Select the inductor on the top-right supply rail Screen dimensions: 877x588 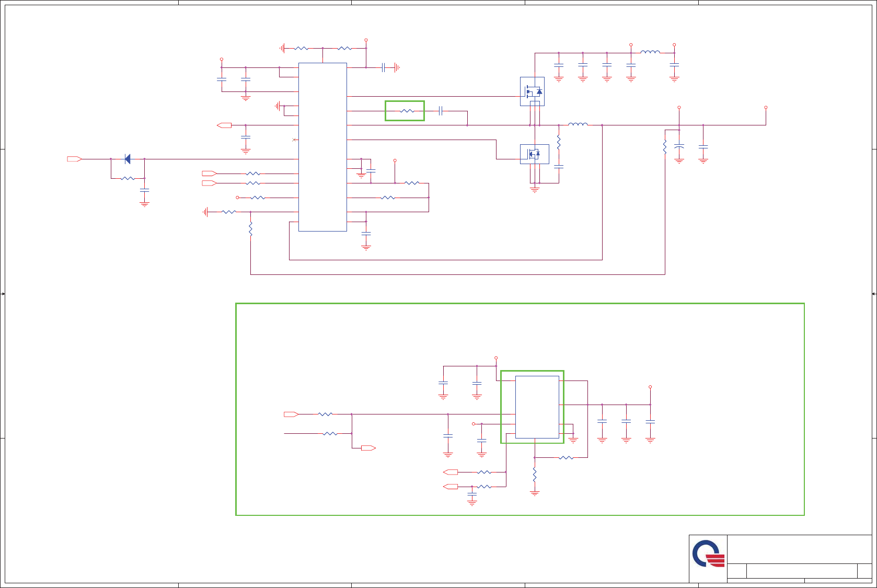(x=650, y=52)
